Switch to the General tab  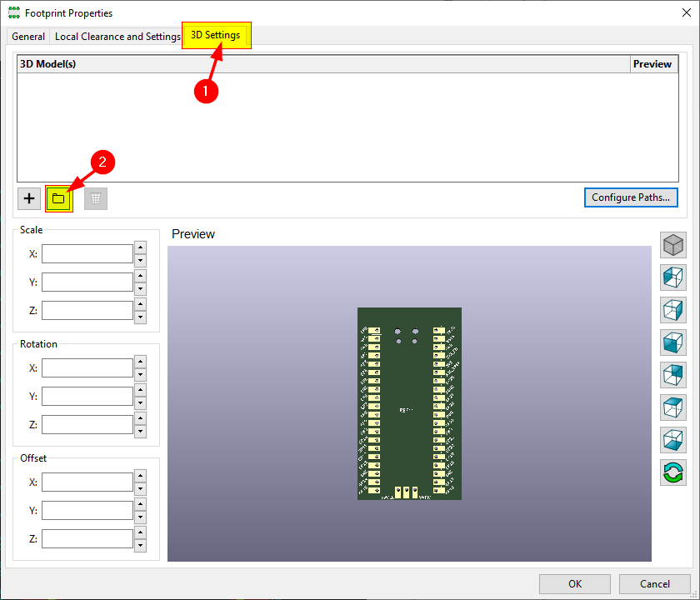coord(27,36)
